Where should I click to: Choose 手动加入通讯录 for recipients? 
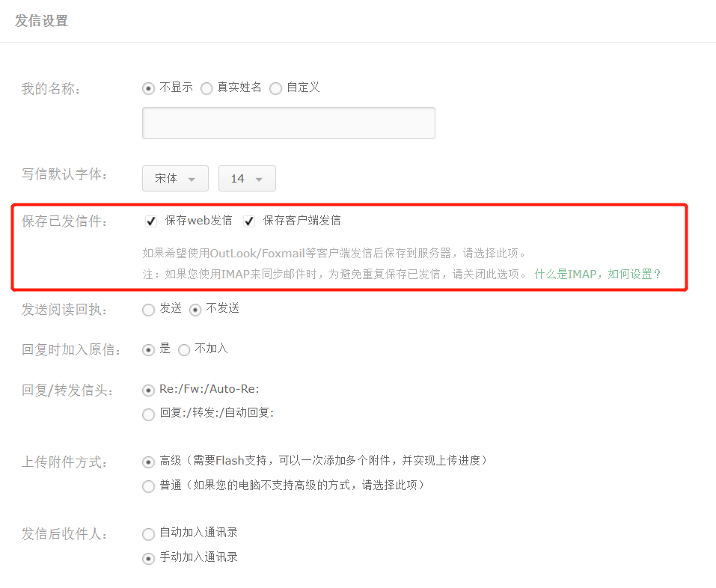[148, 558]
